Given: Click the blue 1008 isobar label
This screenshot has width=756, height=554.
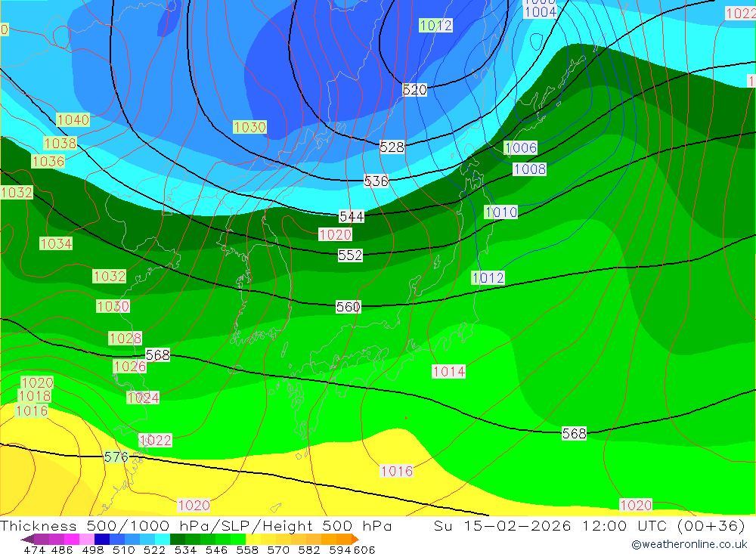Looking at the screenshot, I should coord(529,169).
